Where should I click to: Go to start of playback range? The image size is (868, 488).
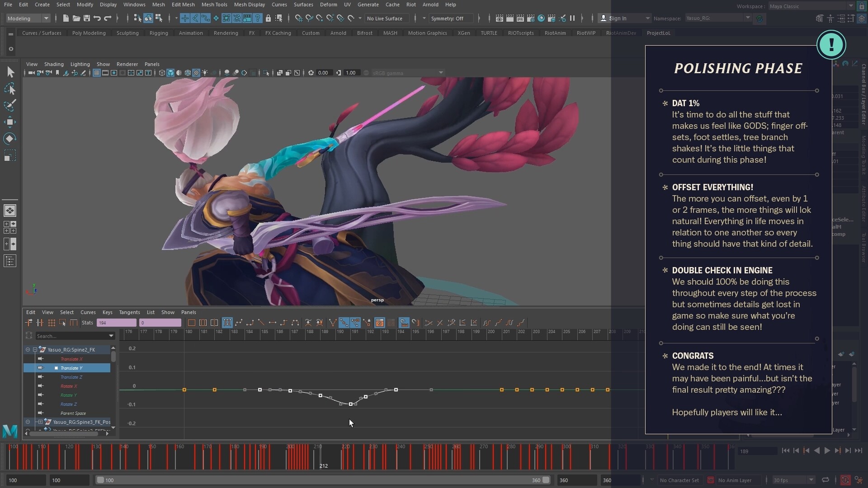pyautogui.click(x=786, y=450)
